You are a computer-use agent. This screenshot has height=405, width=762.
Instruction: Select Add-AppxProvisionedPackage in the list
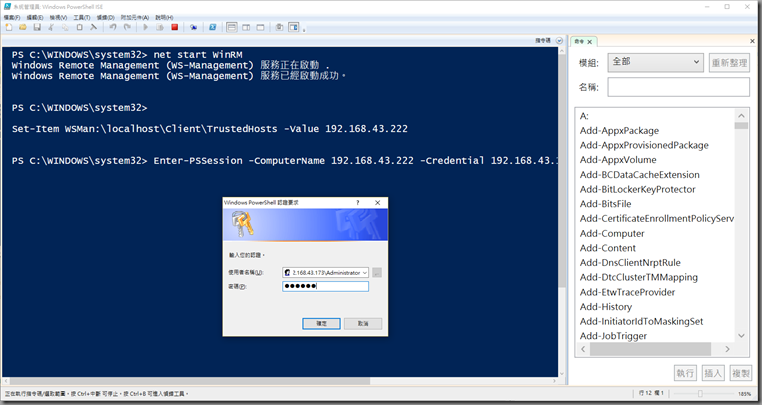pyautogui.click(x=644, y=145)
